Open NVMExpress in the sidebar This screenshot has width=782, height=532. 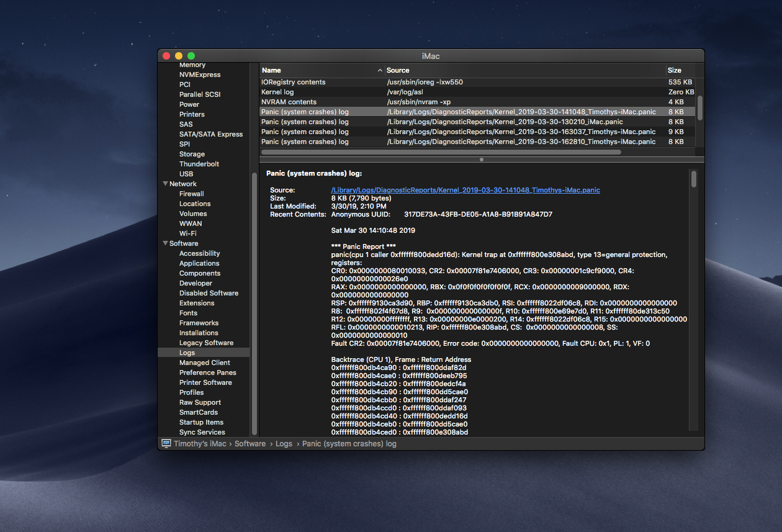pyautogui.click(x=200, y=74)
